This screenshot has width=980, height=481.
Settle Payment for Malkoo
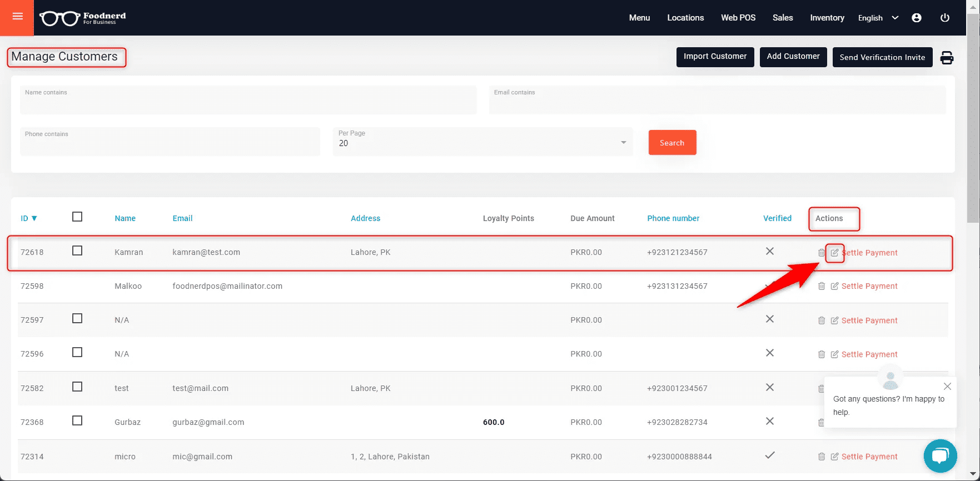(x=869, y=286)
